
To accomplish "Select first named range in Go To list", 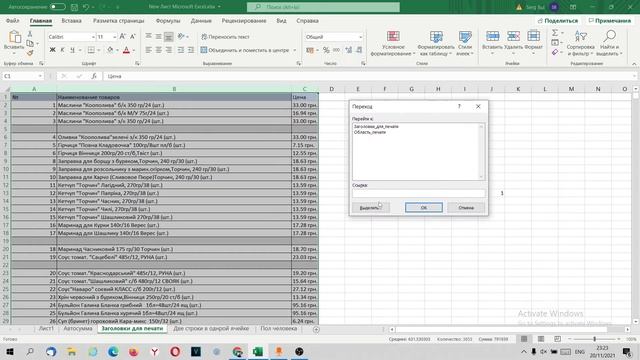I will 376,127.
